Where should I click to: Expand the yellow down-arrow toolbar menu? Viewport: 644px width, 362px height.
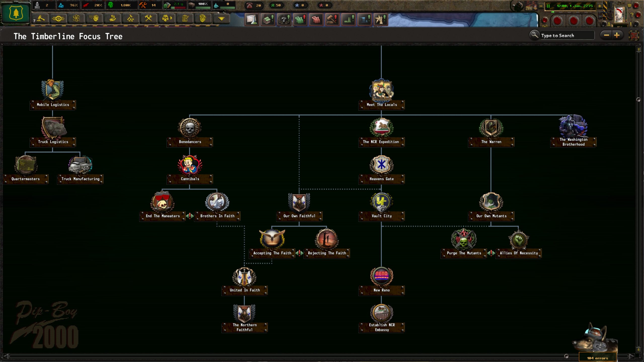click(x=221, y=18)
